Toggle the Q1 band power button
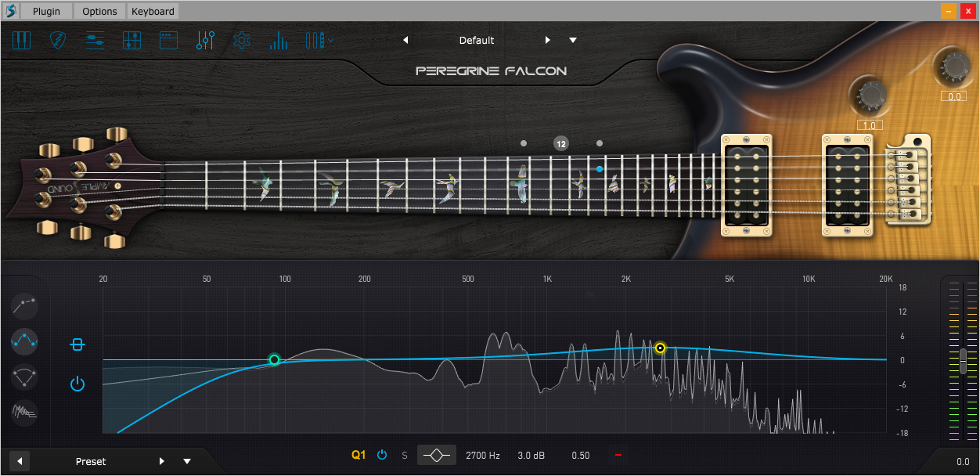 click(382, 455)
